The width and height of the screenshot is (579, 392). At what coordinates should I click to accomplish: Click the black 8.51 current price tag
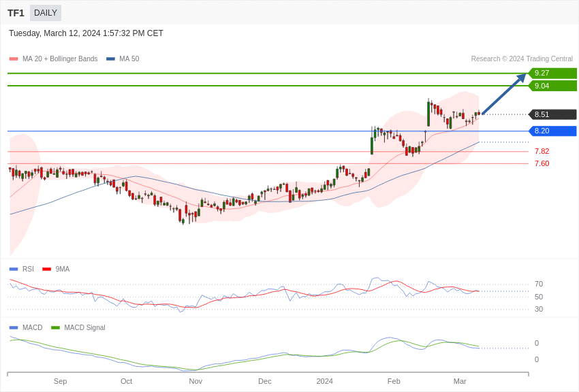(552, 114)
